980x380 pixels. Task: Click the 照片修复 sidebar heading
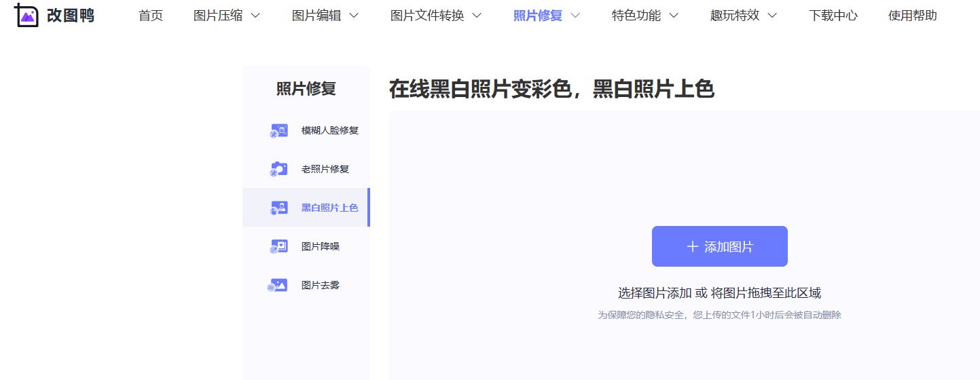click(306, 89)
